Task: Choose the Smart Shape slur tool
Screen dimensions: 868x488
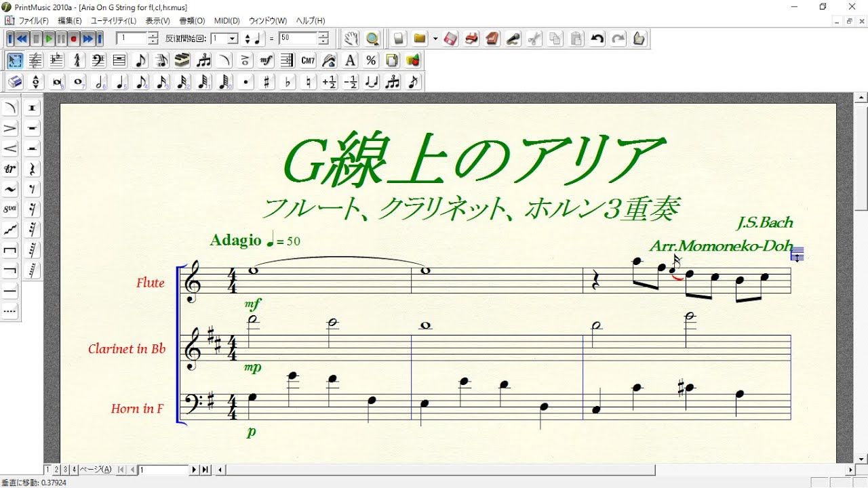Action: tap(224, 61)
